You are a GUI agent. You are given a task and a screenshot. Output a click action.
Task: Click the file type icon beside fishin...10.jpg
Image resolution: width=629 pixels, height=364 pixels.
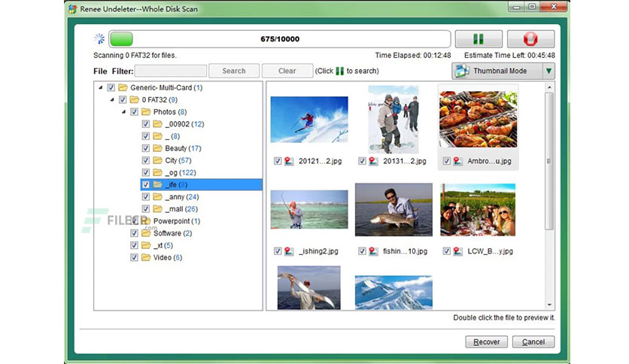point(373,251)
